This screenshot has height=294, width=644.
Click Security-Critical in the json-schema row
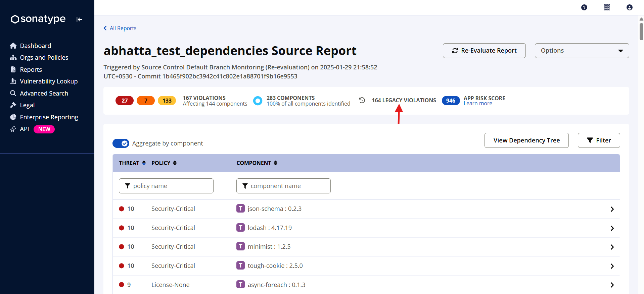[x=173, y=209]
